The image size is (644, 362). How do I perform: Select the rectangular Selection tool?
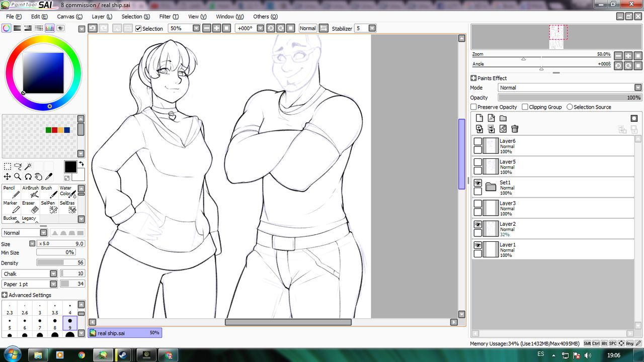click(x=7, y=166)
